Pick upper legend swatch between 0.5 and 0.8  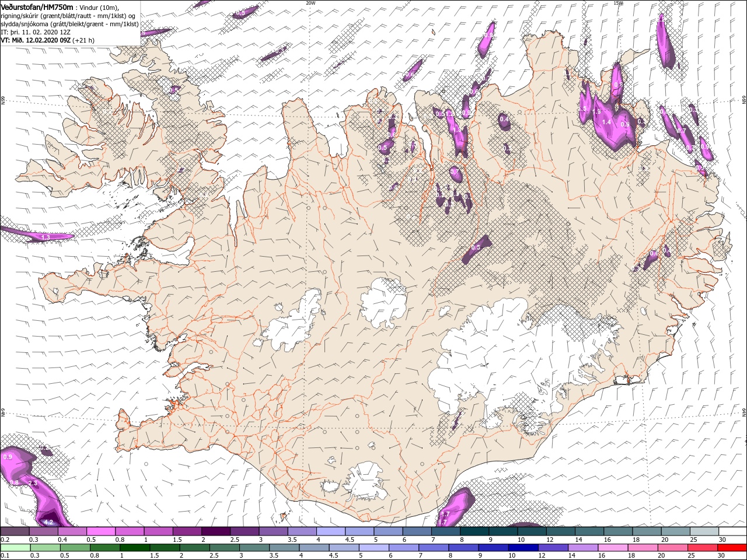point(101,531)
